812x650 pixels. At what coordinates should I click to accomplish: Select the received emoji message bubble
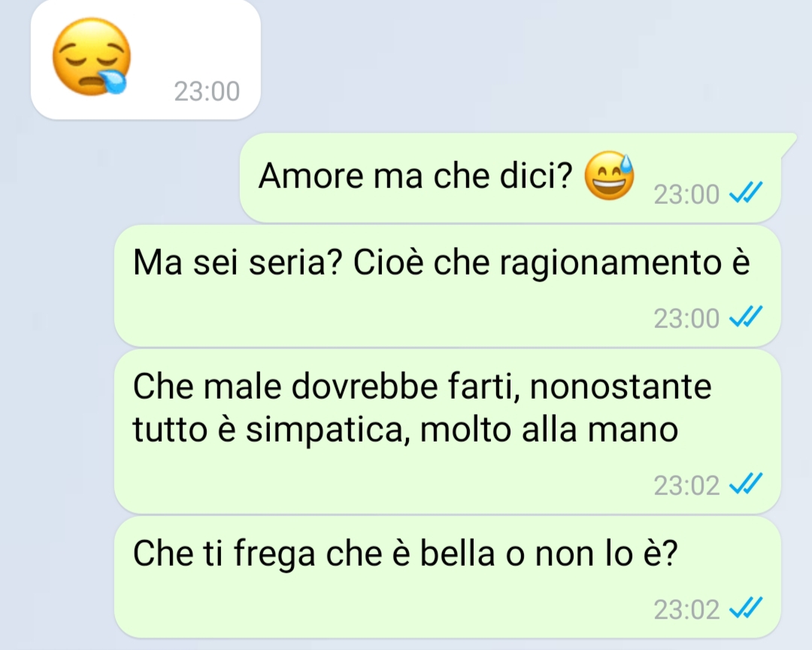click(146, 59)
